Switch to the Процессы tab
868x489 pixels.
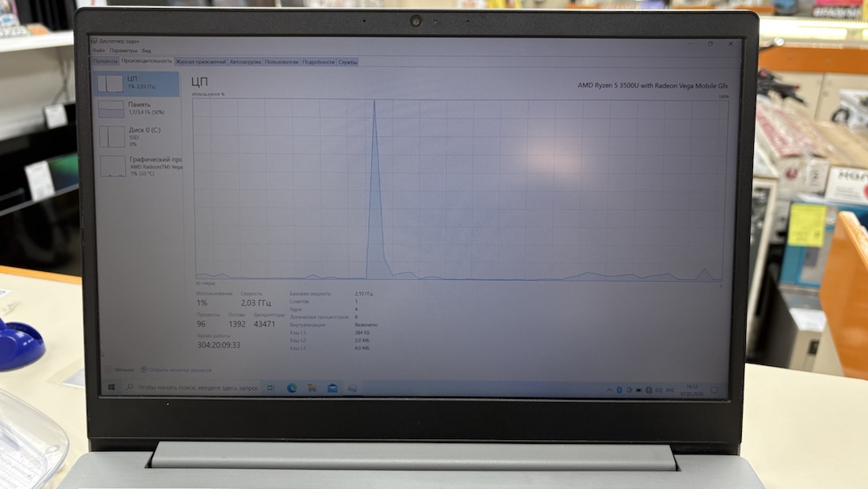click(105, 61)
